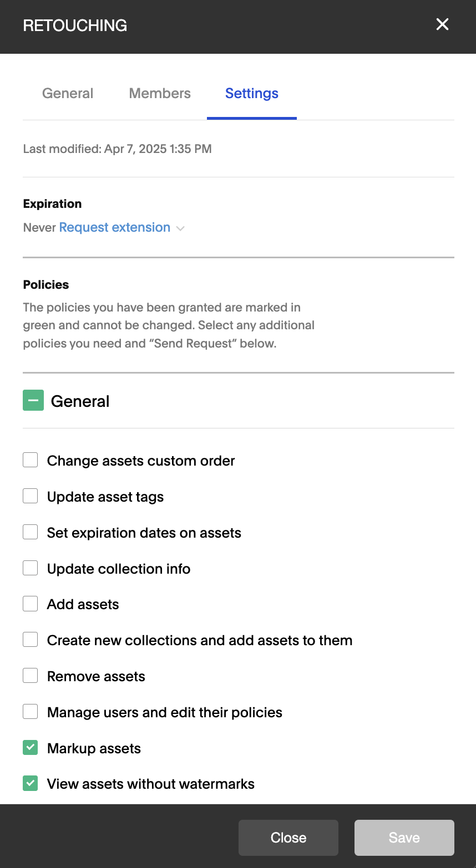Image resolution: width=476 pixels, height=868 pixels.
Task: Select the Settings tab
Action: pyautogui.click(x=252, y=93)
